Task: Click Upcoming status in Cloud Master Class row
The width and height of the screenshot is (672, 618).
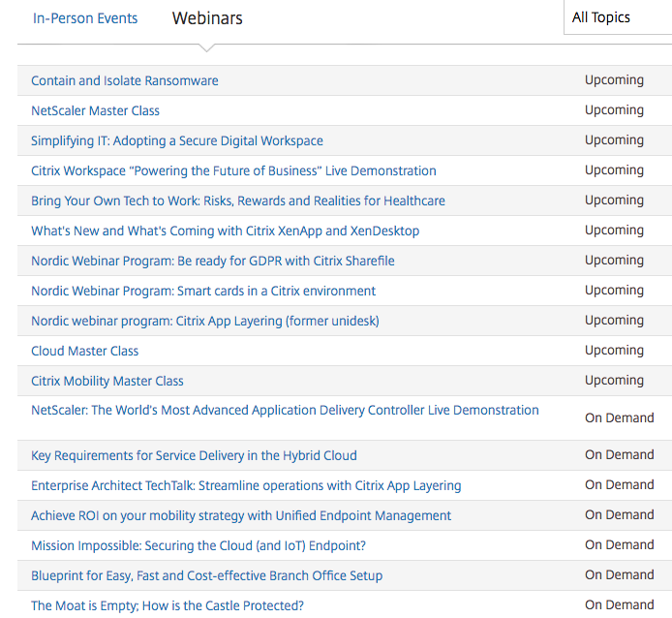Action: [x=614, y=351]
